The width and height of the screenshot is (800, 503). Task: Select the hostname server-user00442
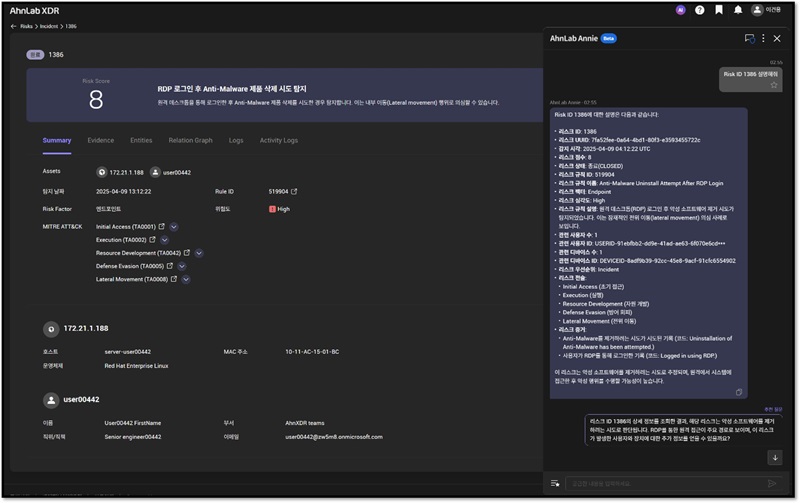[x=128, y=352]
